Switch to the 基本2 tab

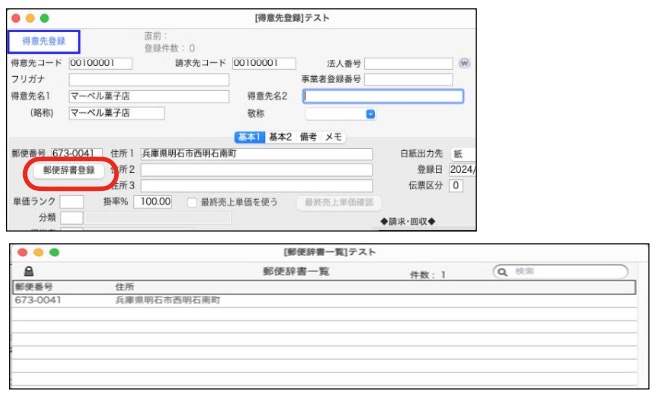pos(280,137)
